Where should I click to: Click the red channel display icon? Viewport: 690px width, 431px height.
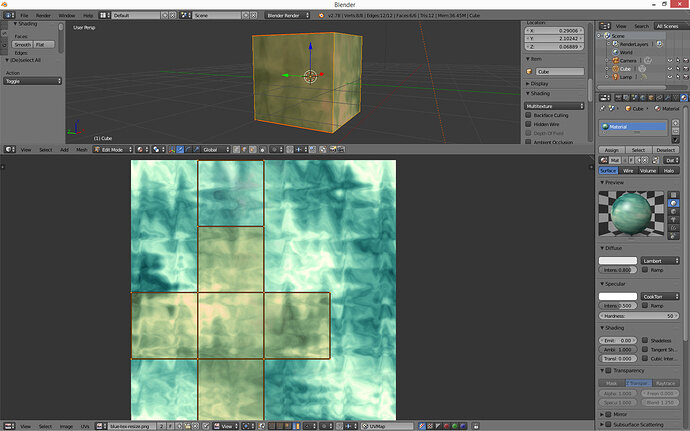point(446,426)
